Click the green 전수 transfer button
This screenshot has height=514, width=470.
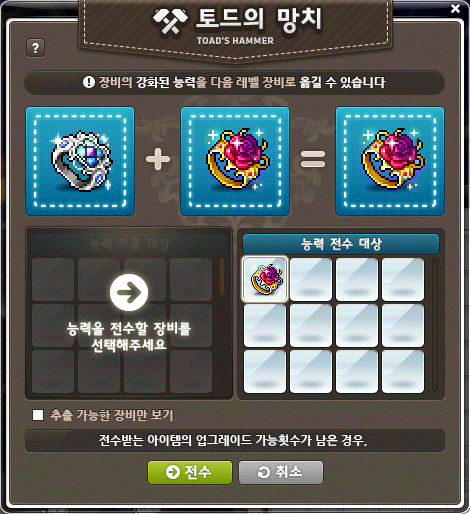point(190,472)
